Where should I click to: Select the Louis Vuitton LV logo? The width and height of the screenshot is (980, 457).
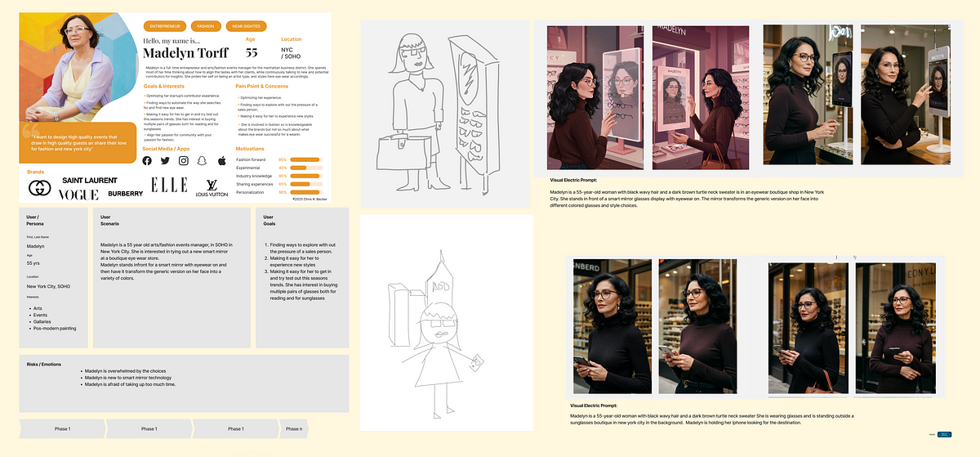click(212, 188)
